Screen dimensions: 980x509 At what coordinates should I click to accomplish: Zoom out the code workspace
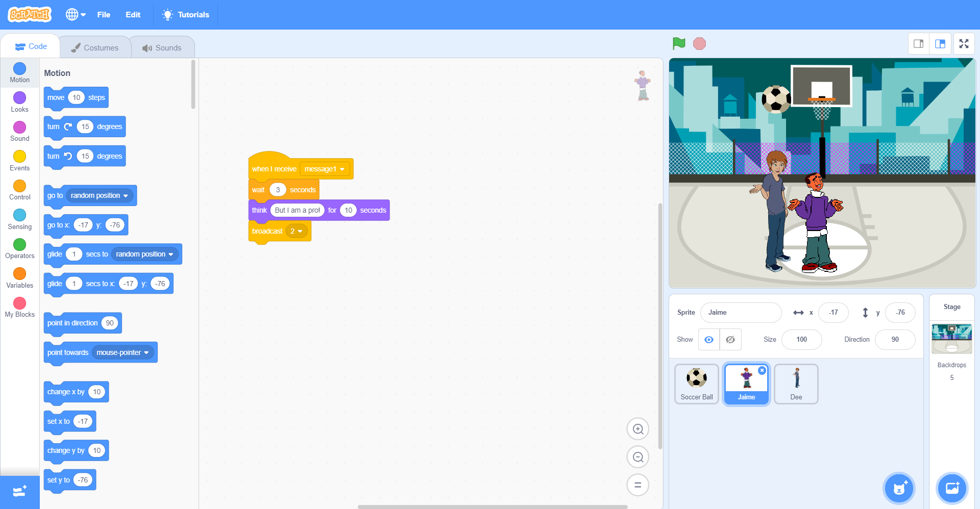pyautogui.click(x=638, y=457)
